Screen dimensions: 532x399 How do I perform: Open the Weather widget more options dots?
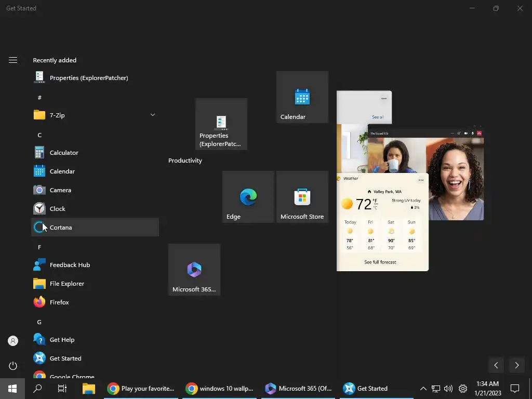pyautogui.click(x=421, y=180)
